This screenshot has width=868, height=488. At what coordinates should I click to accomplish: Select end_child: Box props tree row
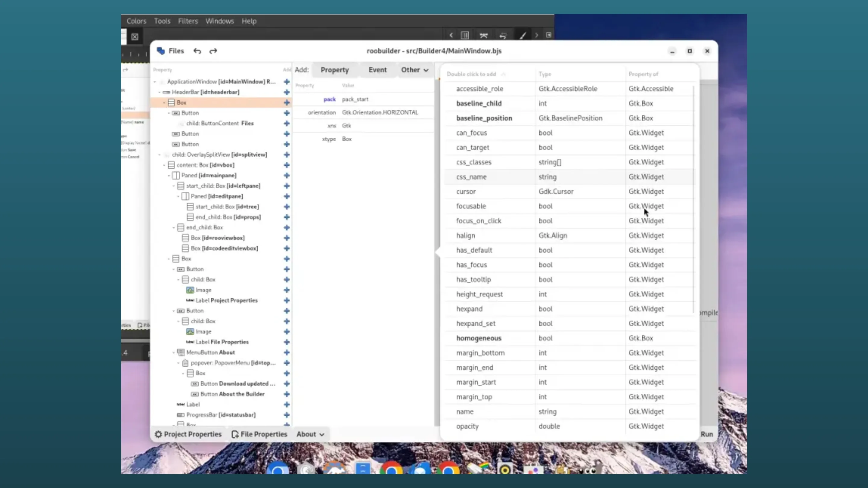point(220,217)
